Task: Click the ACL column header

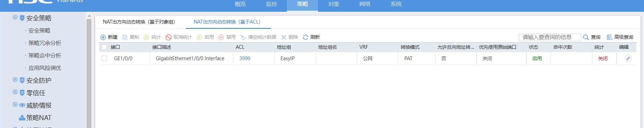Action: click(x=240, y=47)
